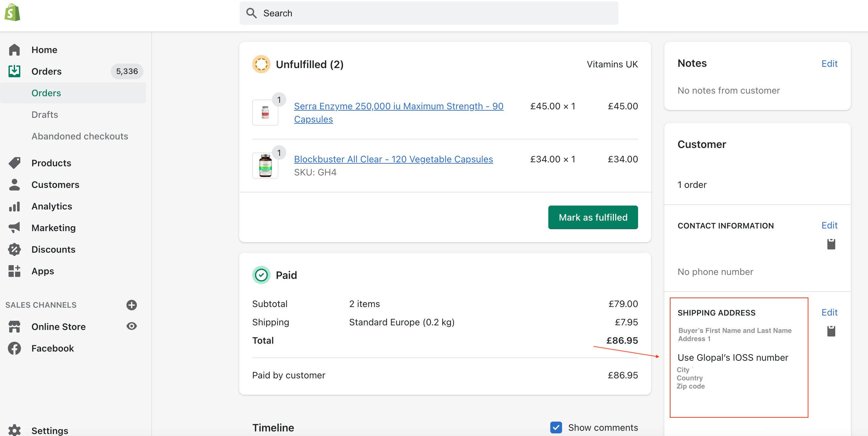Screen dimensions: 868x436
Task: Click the Mark as fulfilled button
Action: [x=593, y=217]
